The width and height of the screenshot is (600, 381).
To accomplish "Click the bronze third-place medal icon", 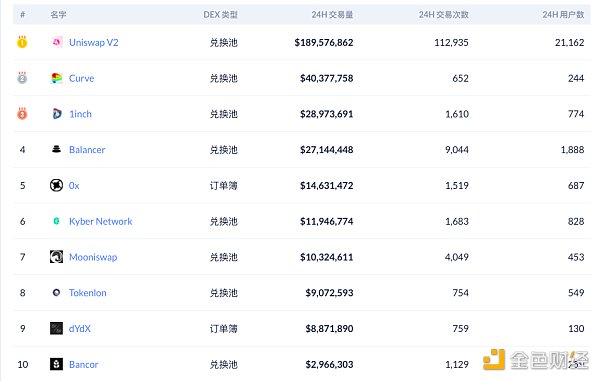I will [x=22, y=113].
